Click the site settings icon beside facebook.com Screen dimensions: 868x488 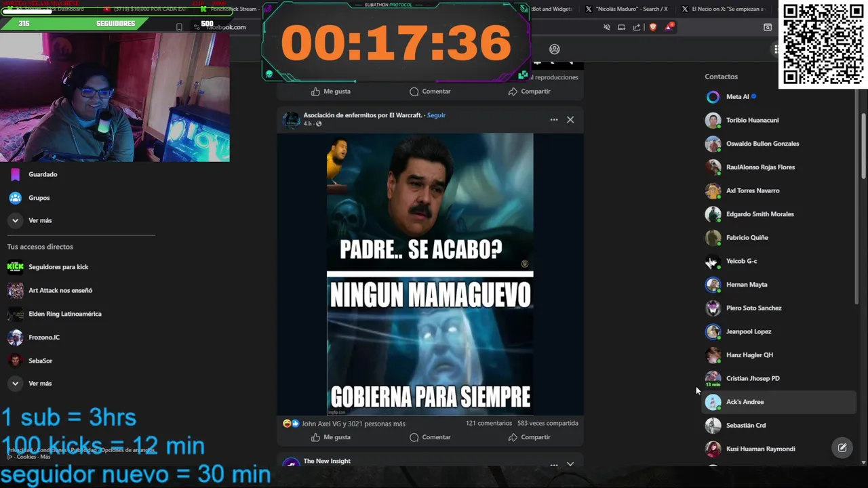click(x=197, y=27)
